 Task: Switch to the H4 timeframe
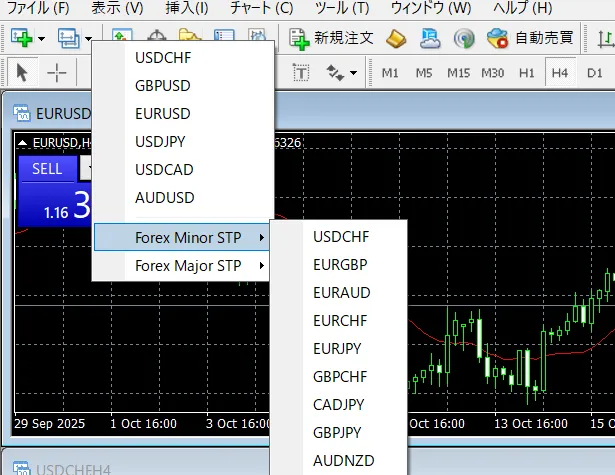[560, 72]
